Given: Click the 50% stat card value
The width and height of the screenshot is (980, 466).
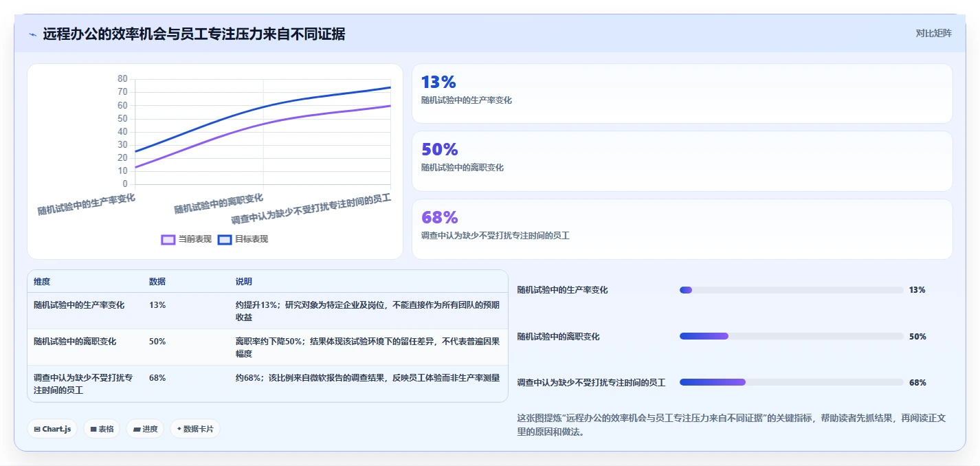Looking at the screenshot, I should pos(439,150).
